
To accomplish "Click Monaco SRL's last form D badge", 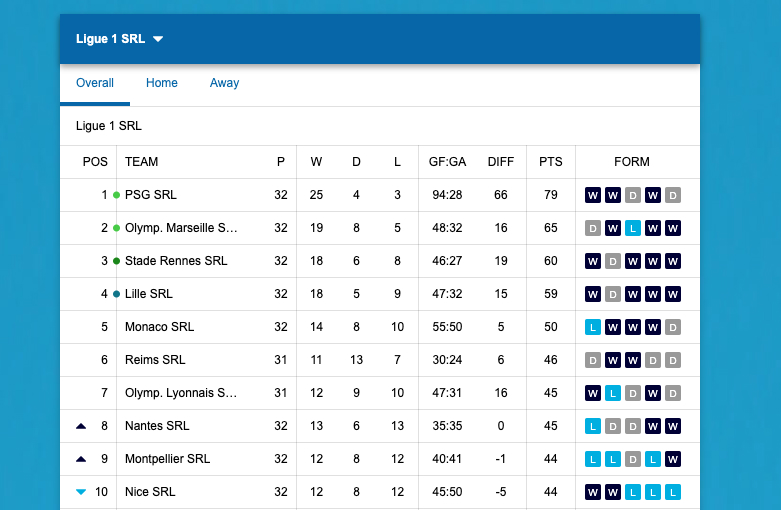I will coord(672,327).
